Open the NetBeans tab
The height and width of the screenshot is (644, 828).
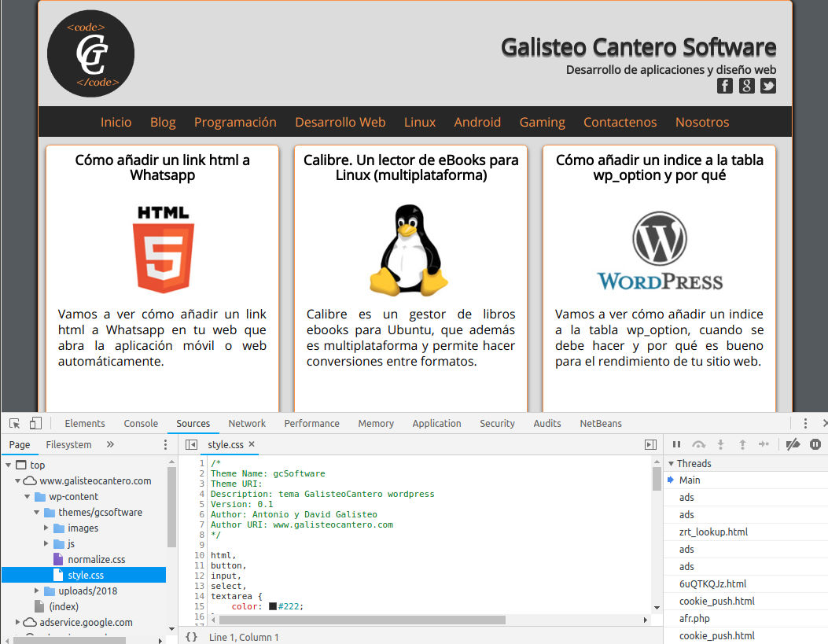click(x=601, y=423)
